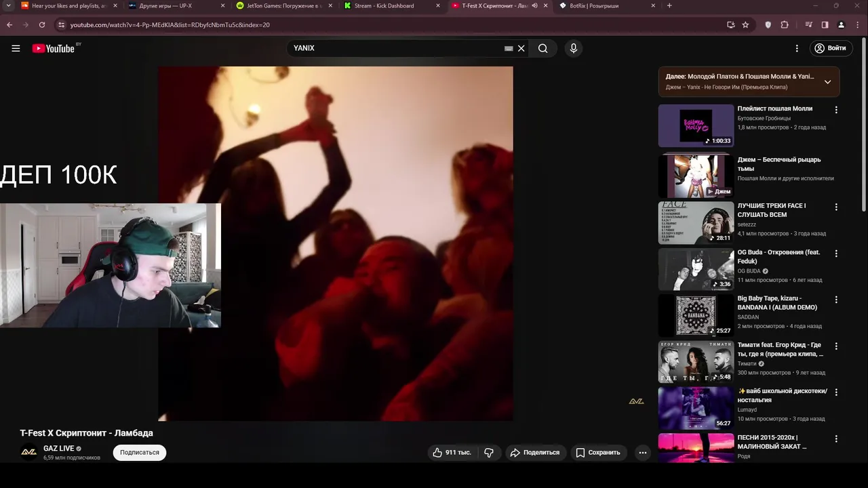Open options for ПЕСНИ 2015-2020х video
The height and width of the screenshot is (488, 868).
pyautogui.click(x=836, y=439)
